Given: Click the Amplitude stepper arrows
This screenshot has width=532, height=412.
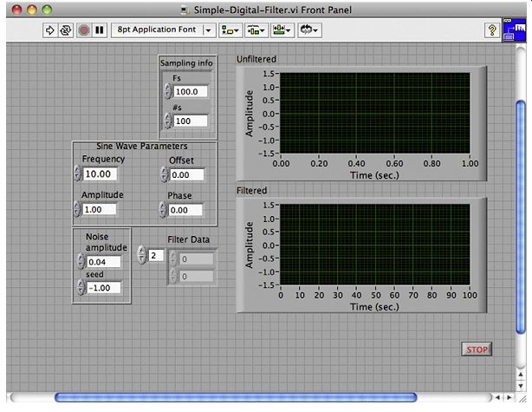Looking at the screenshot, I should (77, 209).
